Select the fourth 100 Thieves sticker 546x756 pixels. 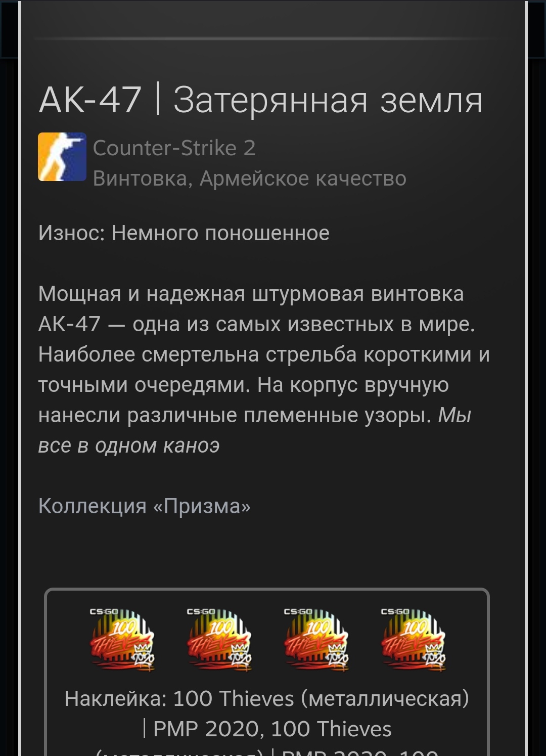(414, 640)
